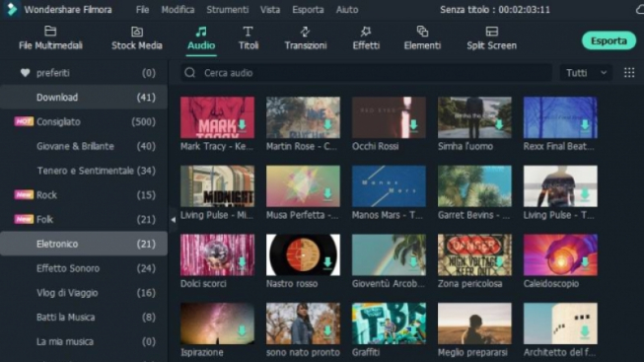Select the Rock category
644x362 pixels.
(x=84, y=194)
